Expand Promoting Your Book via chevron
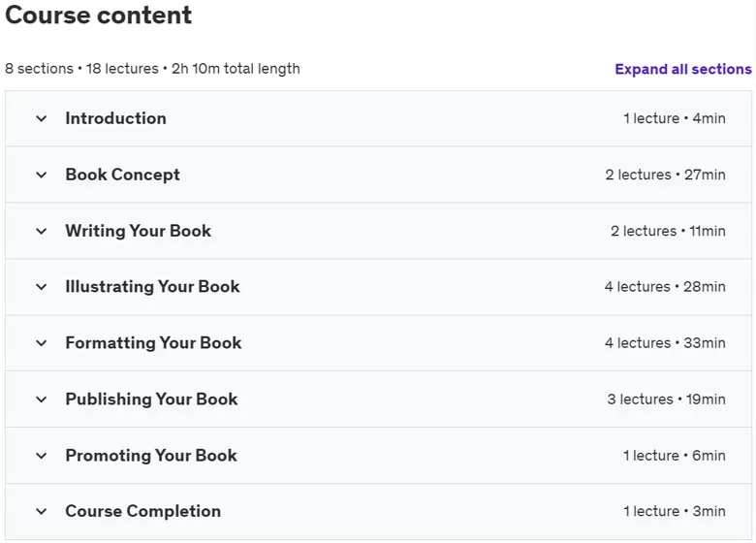Viewport: 756px width, 543px height. 42,456
